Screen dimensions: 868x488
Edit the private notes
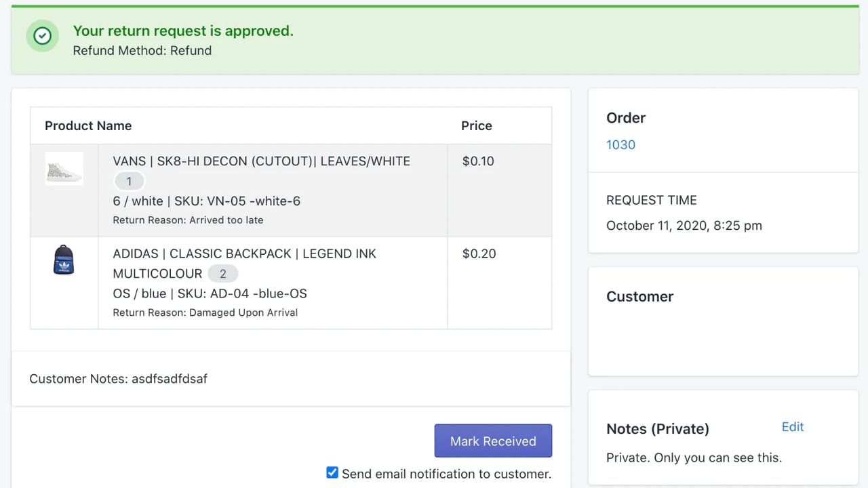792,427
